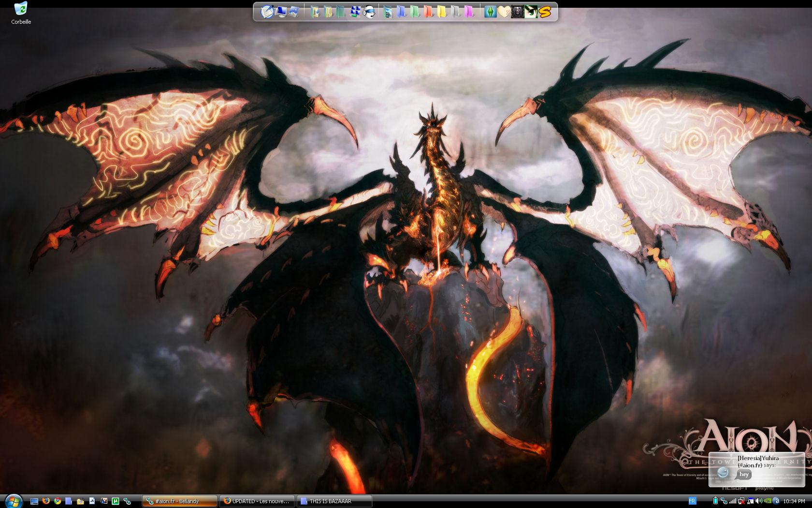
Task: Launch the green µTorrent quick launch icon
Action: coord(116,501)
